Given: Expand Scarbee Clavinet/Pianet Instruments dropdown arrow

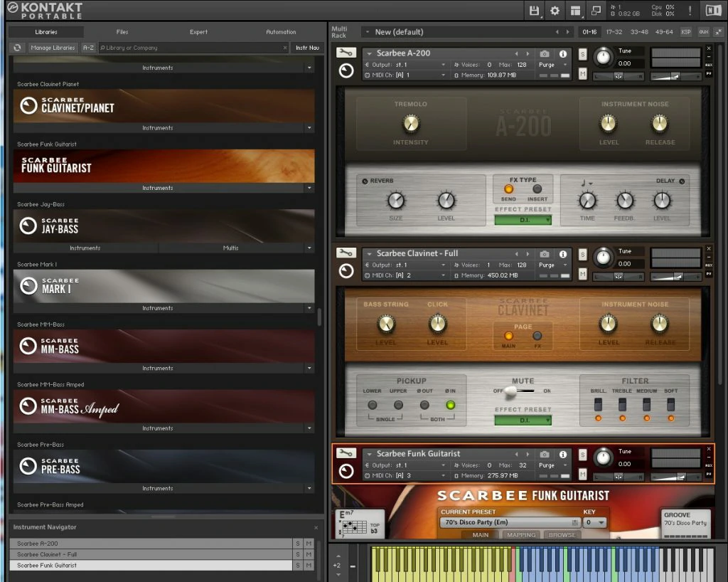Looking at the screenshot, I should 309,128.
